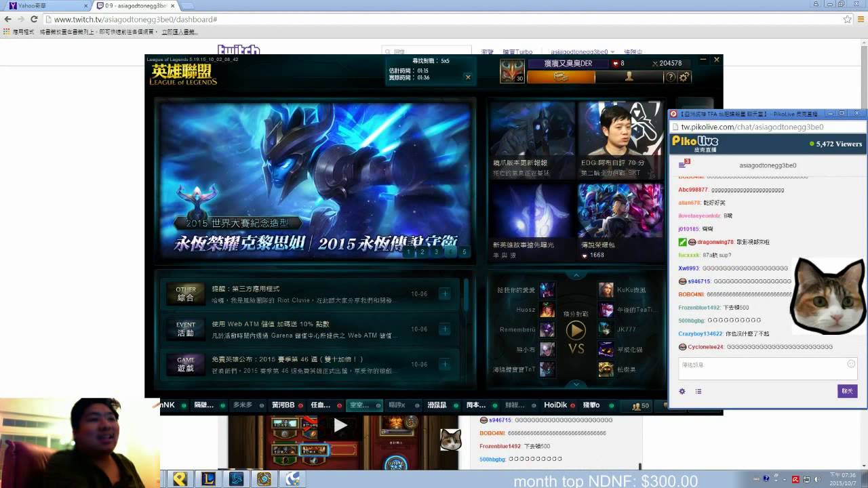Open the Chrome menu button
The height and width of the screenshot is (488, 868).
(861, 19)
